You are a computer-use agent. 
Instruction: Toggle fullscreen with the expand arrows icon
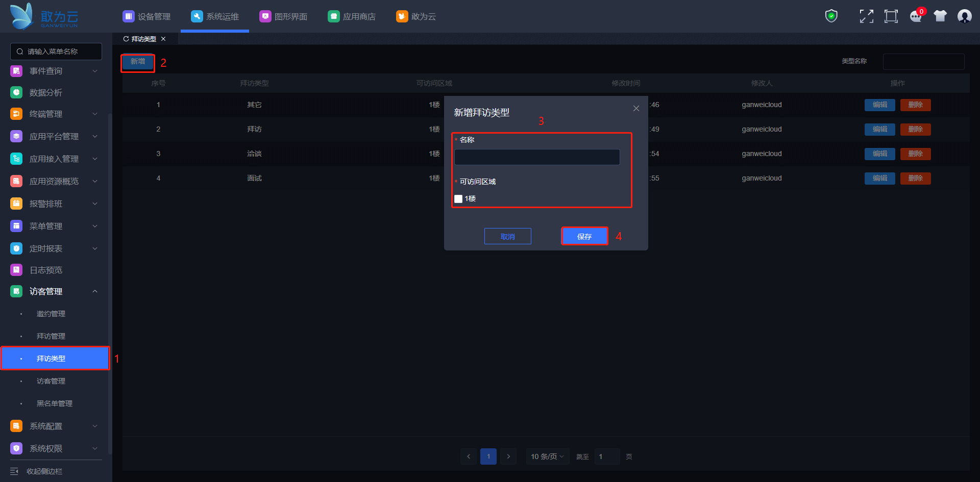pos(866,16)
